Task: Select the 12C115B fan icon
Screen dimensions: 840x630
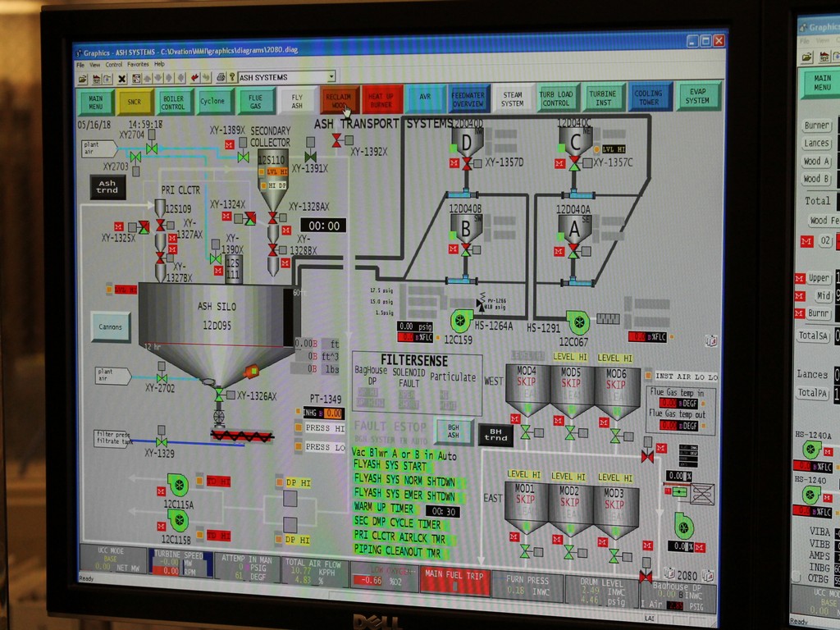Action: click(177, 521)
